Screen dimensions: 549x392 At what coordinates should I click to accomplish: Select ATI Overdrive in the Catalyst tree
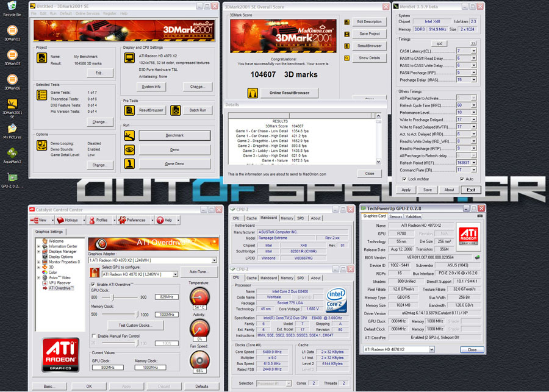61,288
